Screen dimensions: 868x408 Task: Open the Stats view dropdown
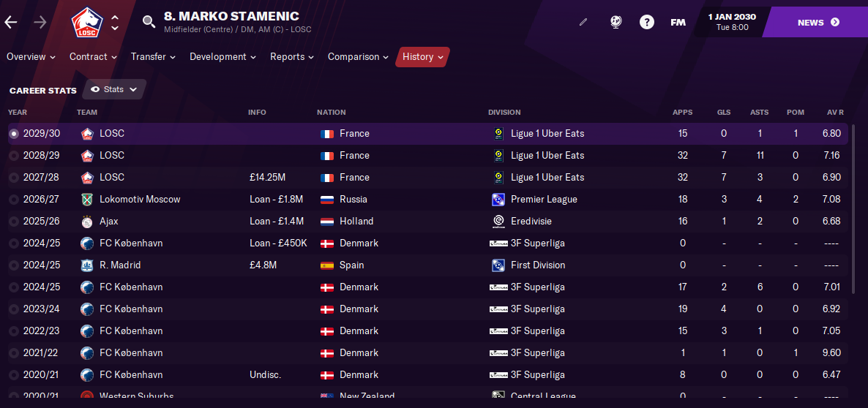click(x=114, y=89)
